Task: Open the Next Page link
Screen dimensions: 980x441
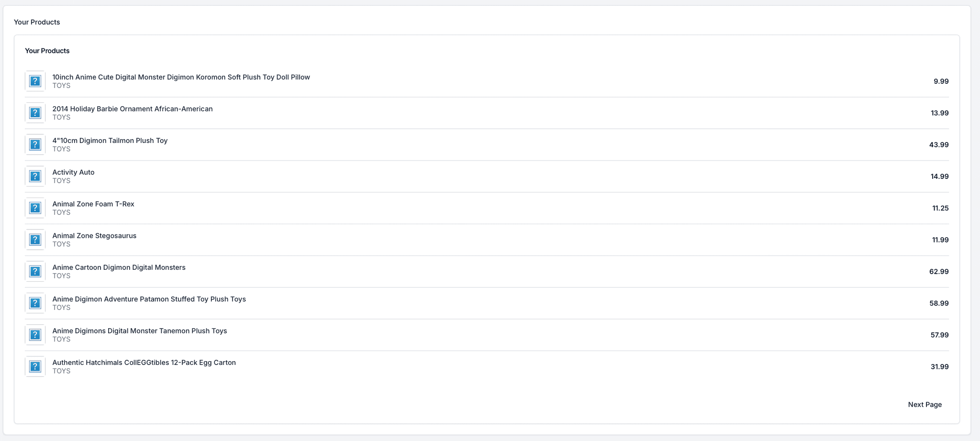Action: pyautogui.click(x=924, y=404)
